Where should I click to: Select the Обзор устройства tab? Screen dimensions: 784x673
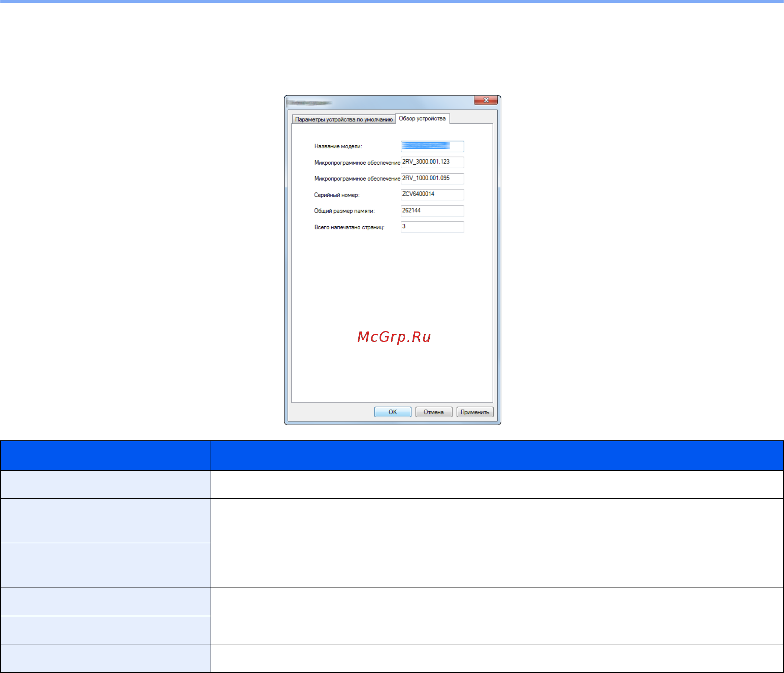[x=422, y=119]
